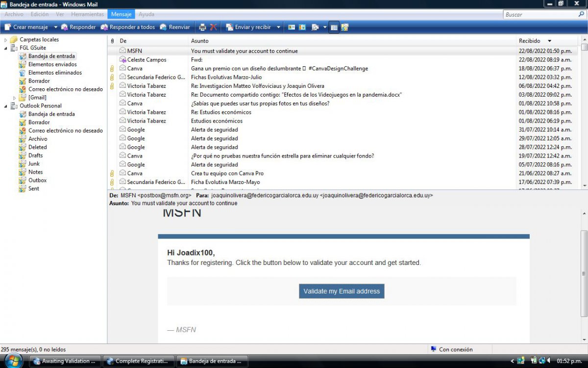Collapse the FGL GSuite account node
588x368 pixels.
click(x=6, y=48)
